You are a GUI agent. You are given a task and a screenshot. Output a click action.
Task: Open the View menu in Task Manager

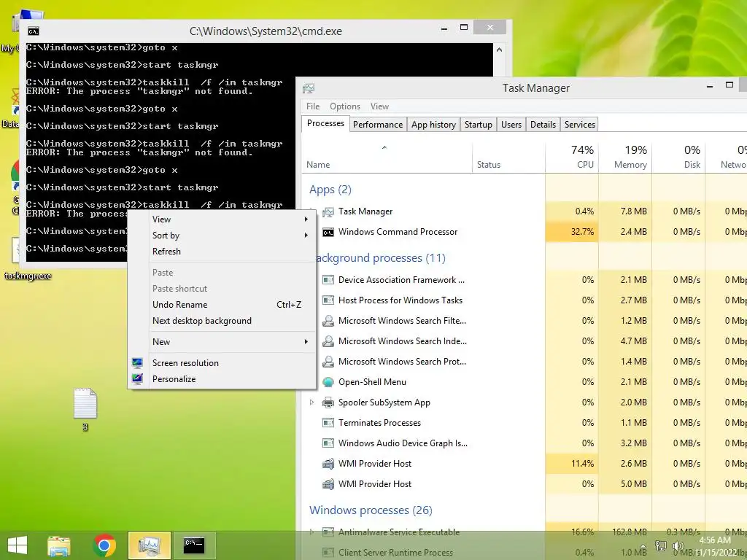tap(379, 106)
